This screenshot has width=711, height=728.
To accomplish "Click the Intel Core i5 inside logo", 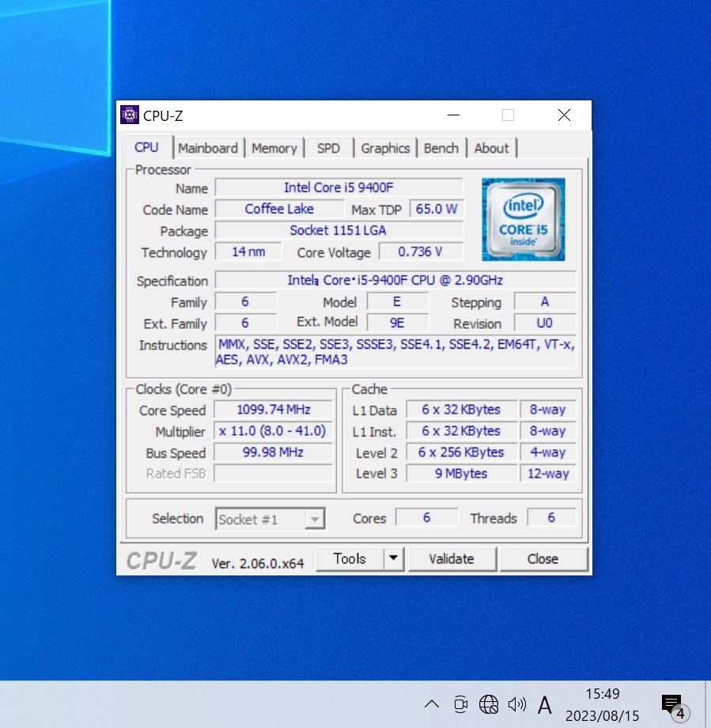I will 524,219.
